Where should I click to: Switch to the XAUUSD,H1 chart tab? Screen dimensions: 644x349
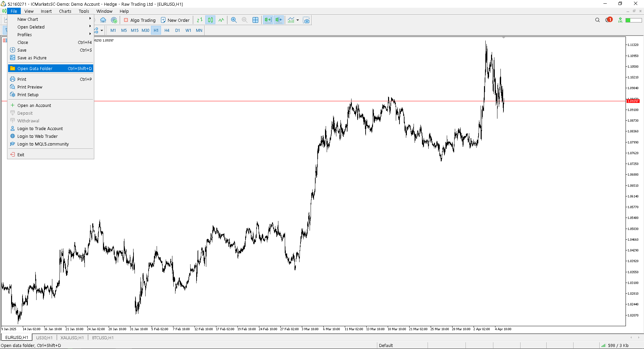[x=72, y=338]
